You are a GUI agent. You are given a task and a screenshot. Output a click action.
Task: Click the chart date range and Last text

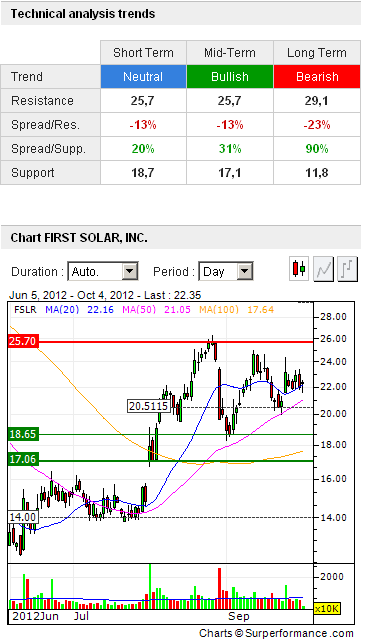[x=105, y=295]
